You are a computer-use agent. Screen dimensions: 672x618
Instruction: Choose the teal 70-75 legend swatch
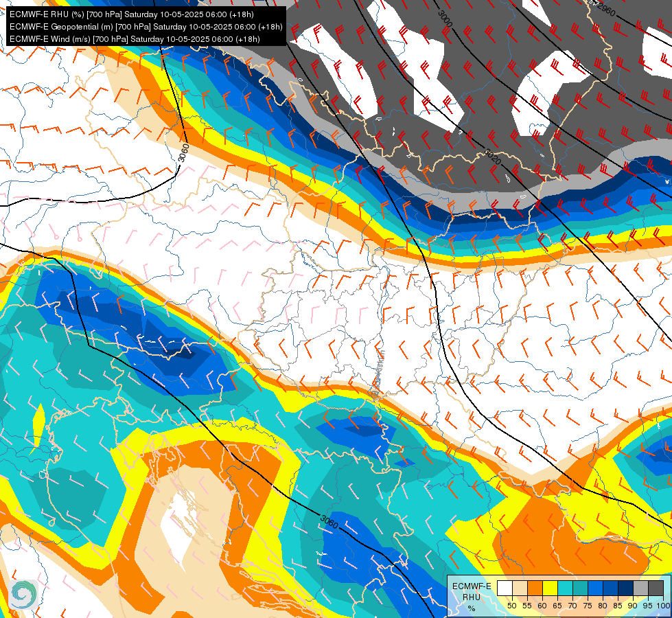coord(580,588)
